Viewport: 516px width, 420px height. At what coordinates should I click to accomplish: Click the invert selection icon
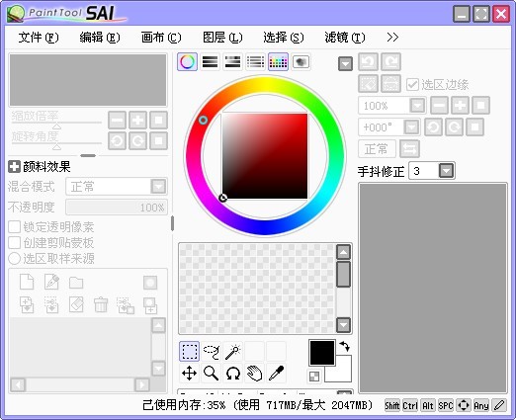pos(390,84)
